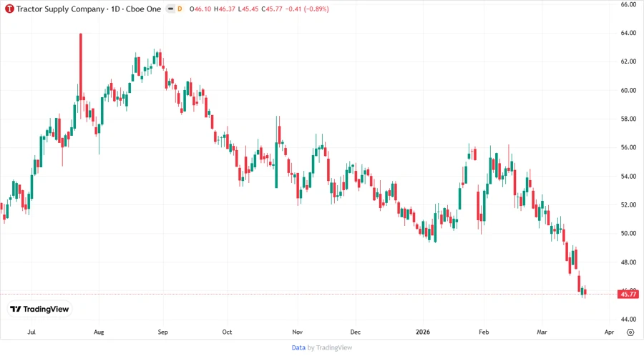644x356 pixels.
Task: Click the 50.00 price axis label
Action: [628, 233]
